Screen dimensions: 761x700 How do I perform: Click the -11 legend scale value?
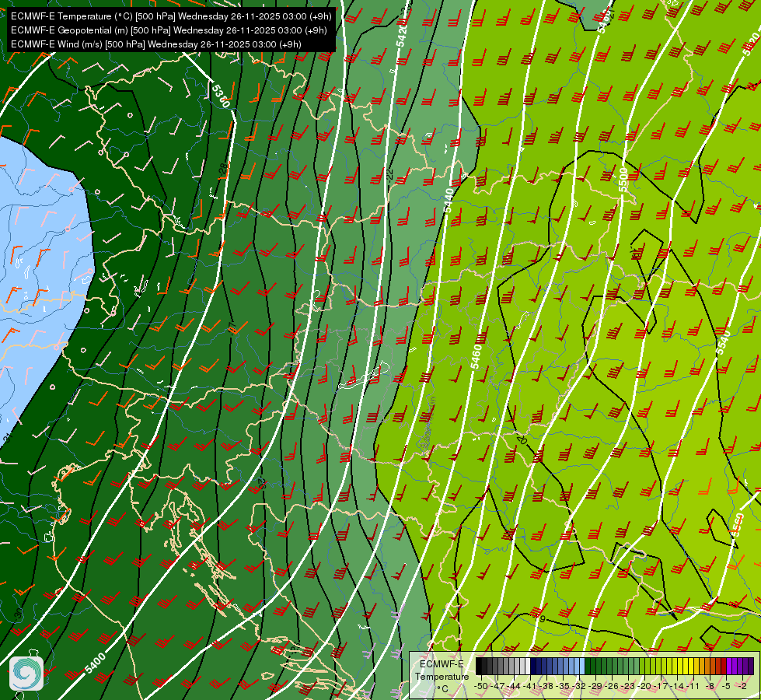click(693, 686)
